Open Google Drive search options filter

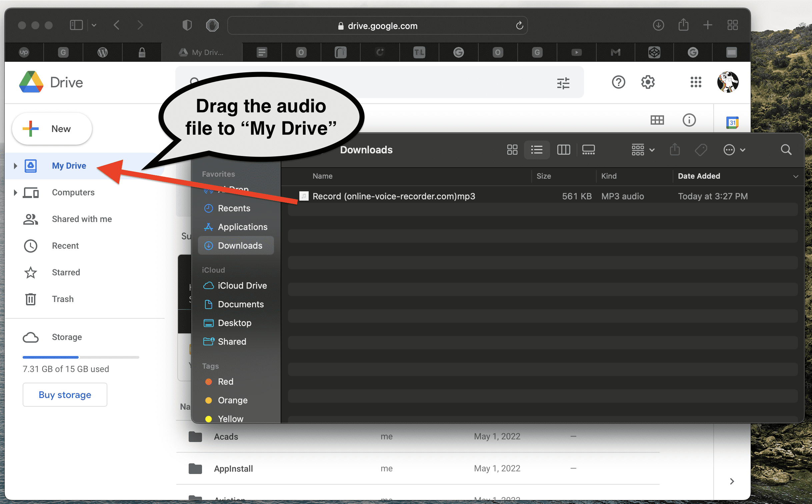(x=563, y=83)
